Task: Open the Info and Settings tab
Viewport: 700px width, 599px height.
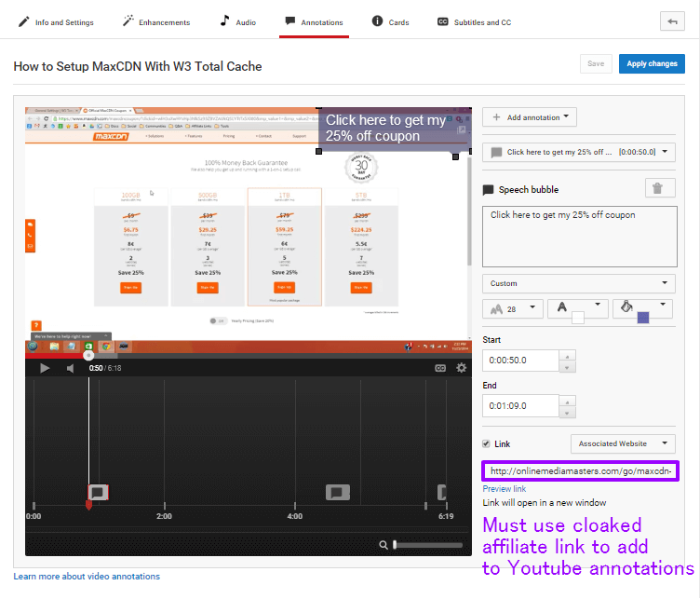Action: tap(56, 21)
